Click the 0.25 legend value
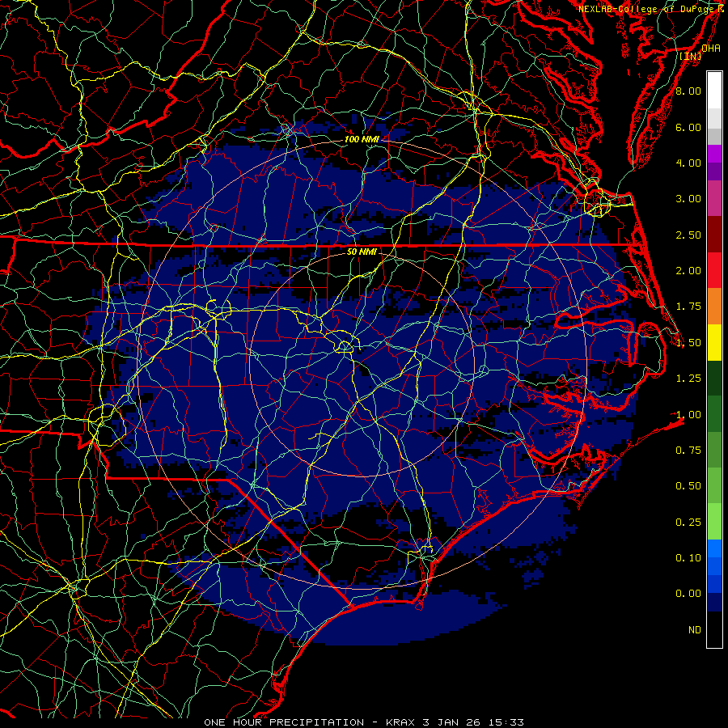 [688, 522]
